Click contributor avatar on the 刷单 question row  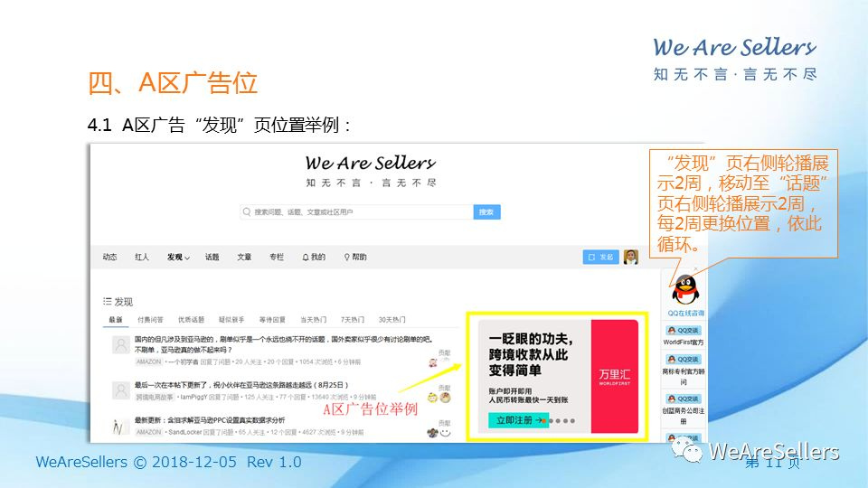433,363
